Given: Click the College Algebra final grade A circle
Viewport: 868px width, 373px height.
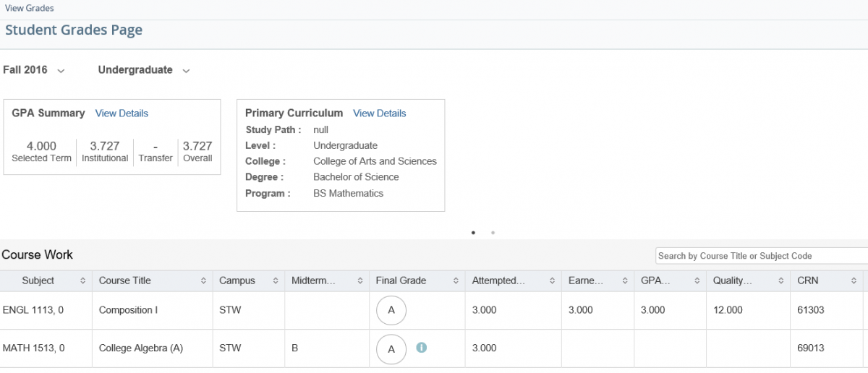Looking at the screenshot, I should click(391, 348).
